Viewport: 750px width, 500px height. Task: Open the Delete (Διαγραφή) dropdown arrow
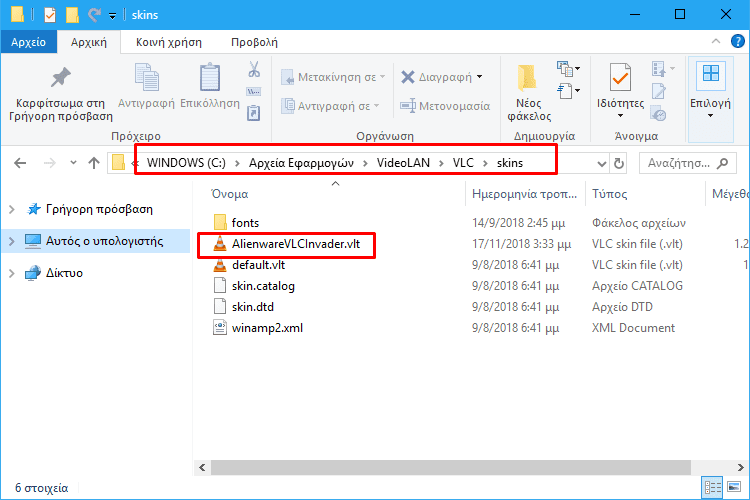point(479,77)
